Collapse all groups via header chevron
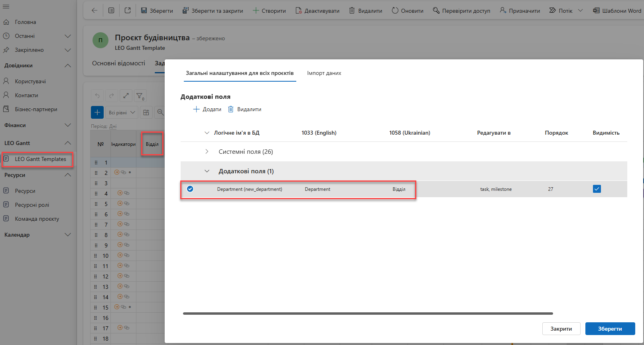Viewport: 644px width, 345px height. (x=207, y=133)
